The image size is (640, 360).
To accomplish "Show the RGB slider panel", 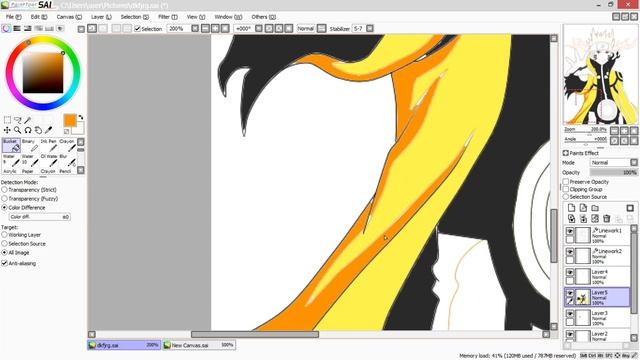I will coord(17,29).
